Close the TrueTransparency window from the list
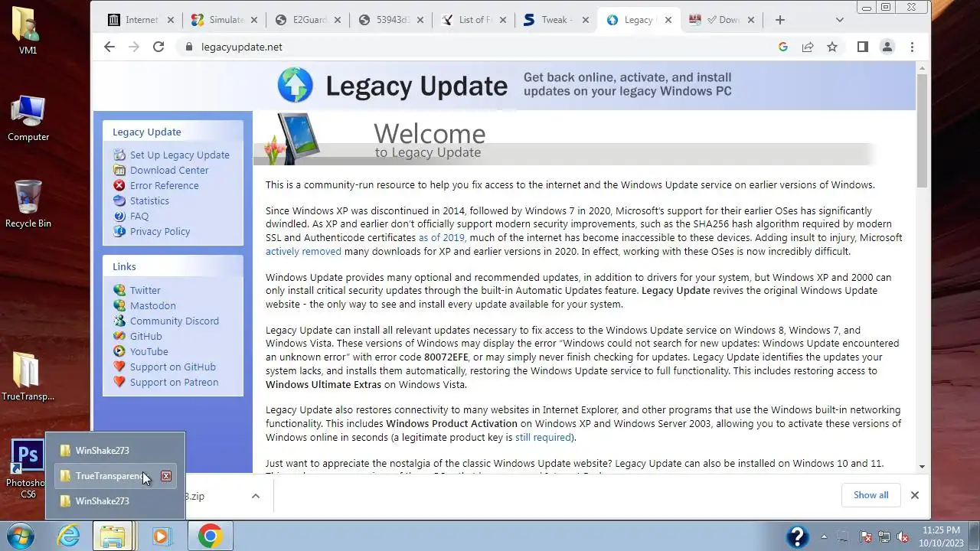The image size is (980, 551). [166, 476]
